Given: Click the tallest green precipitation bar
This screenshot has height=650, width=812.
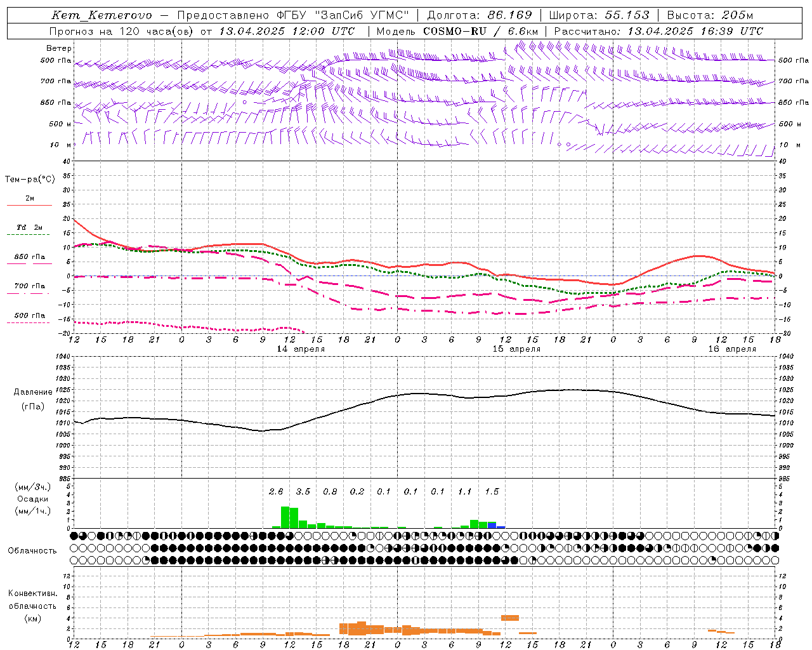Looking at the screenshot, I should point(285,517).
